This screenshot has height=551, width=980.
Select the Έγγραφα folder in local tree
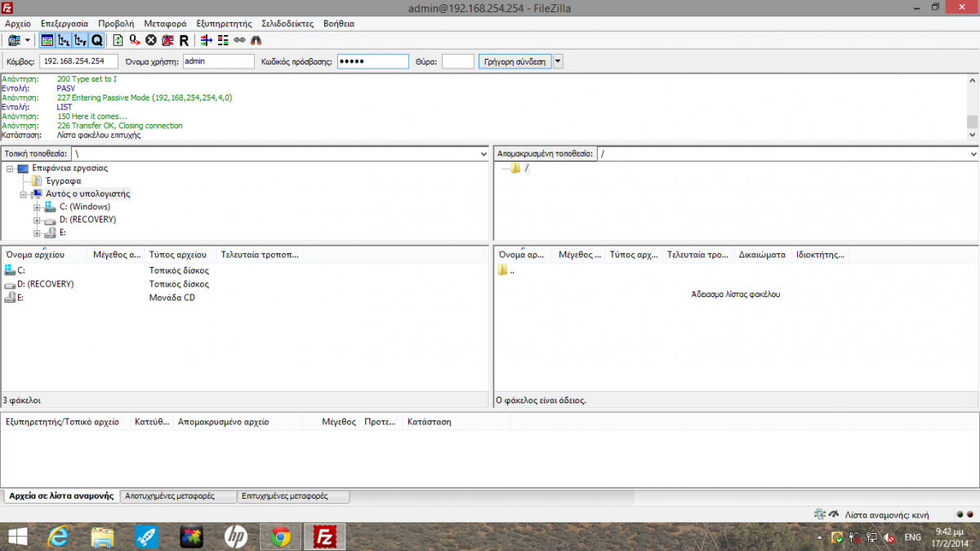(63, 181)
